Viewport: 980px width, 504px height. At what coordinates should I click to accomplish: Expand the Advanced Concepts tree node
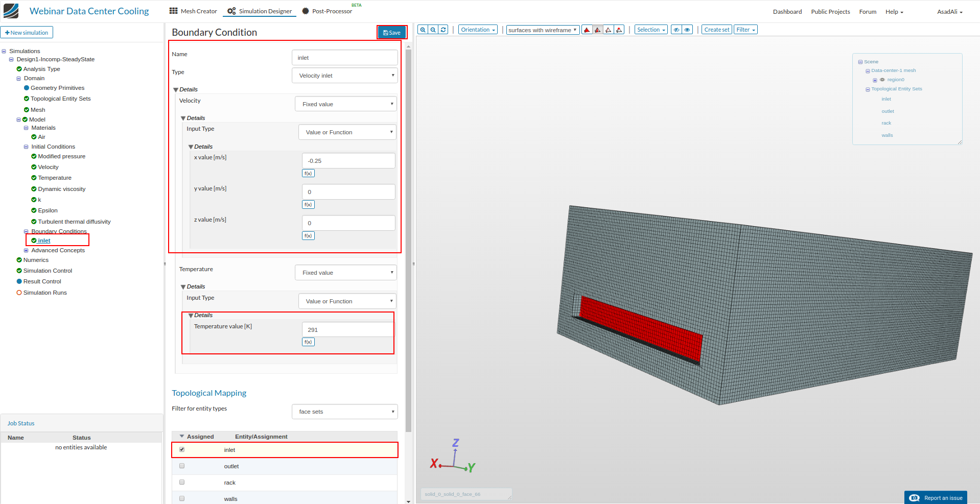(x=26, y=251)
